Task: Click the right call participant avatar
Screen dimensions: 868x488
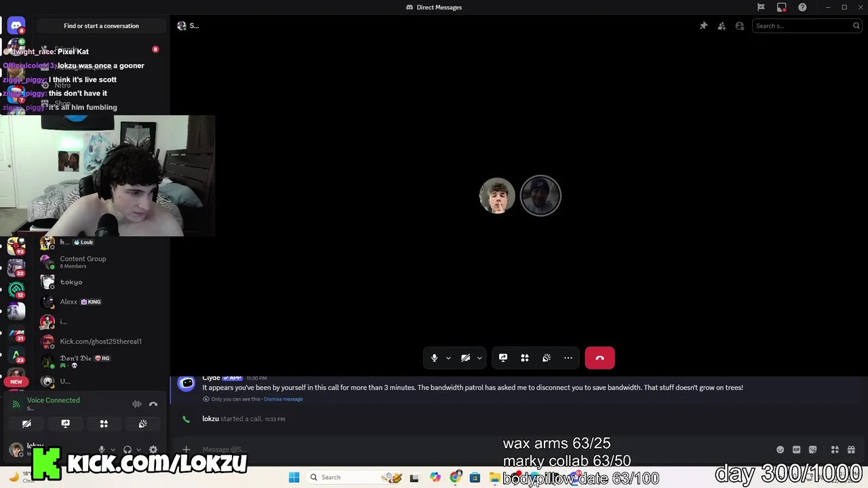Action: (540, 196)
